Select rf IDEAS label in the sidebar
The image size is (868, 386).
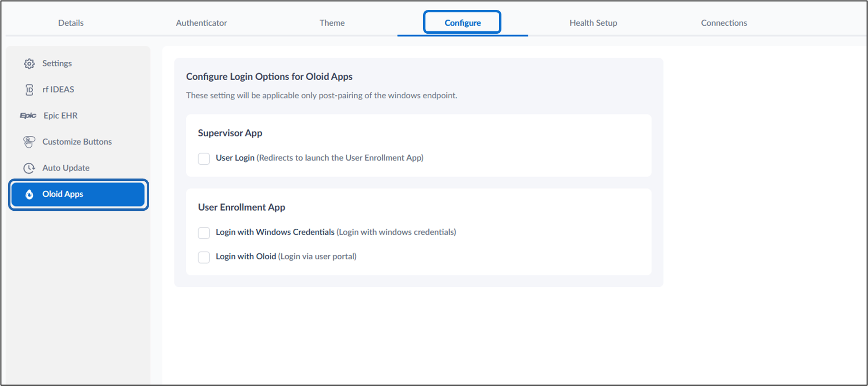(x=58, y=89)
